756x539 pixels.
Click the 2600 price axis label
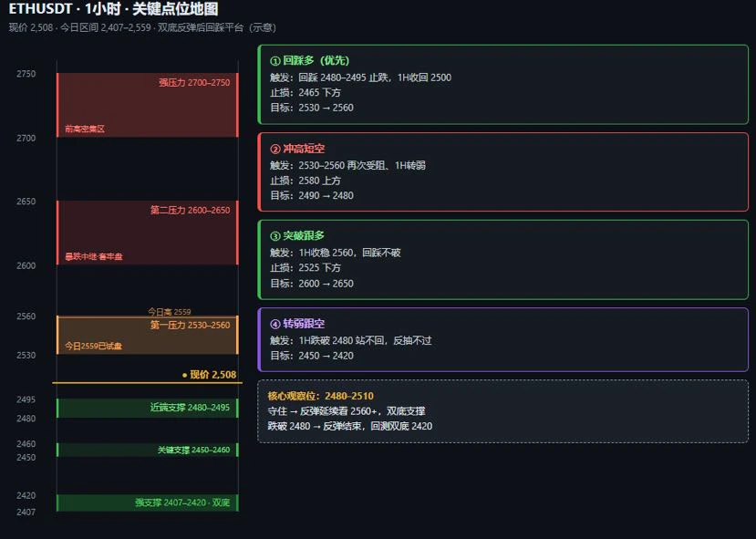click(26, 265)
